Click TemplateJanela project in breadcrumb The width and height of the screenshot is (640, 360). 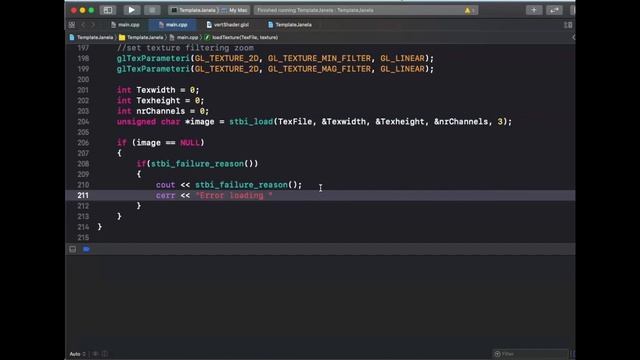(x=91, y=38)
